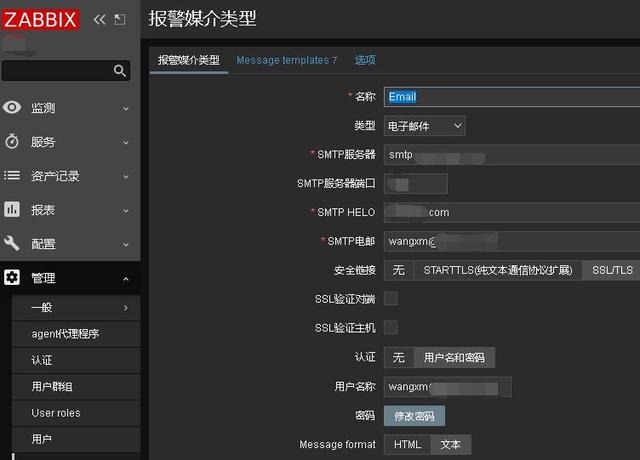Image resolution: width=640 pixels, height=460 pixels.
Task: Switch to Message templates tab
Action: click(286, 60)
